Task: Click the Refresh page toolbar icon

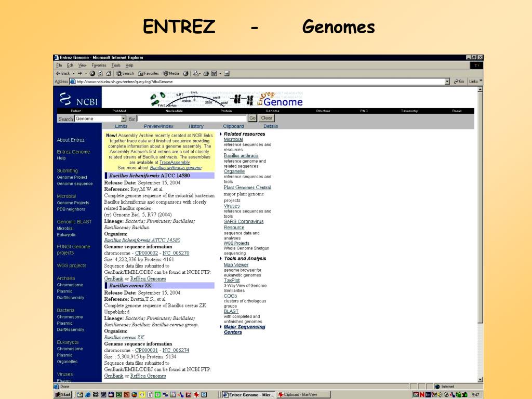Action: [x=100, y=73]
